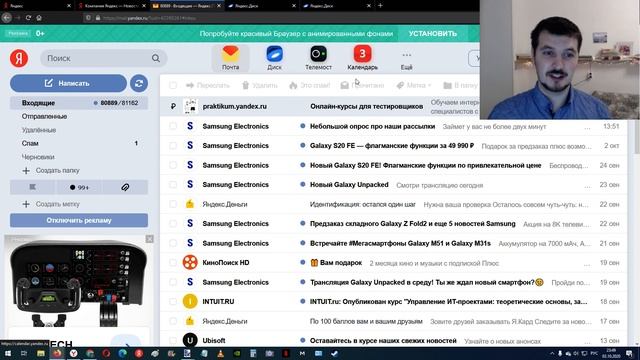Click КиноПоиск HD sender avatar

[190, 262]
